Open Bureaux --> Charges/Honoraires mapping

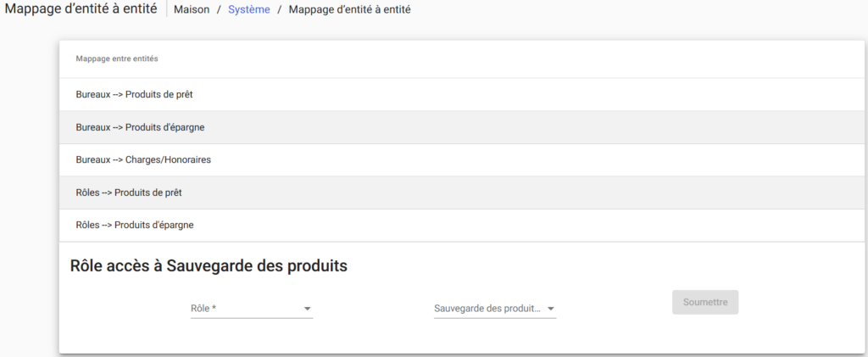coord(143,159)
